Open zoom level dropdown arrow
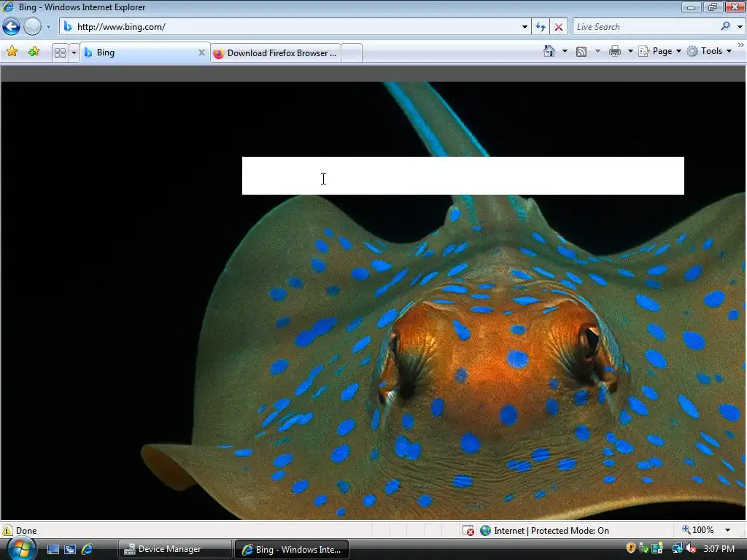The width and height of the screenshot is (747, 560). pyautogui.click(x=727, y=531)
